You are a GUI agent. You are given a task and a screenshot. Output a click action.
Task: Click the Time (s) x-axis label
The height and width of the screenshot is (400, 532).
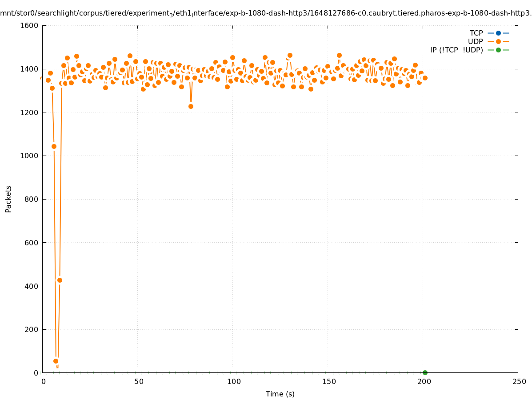[x=280, y=394]
